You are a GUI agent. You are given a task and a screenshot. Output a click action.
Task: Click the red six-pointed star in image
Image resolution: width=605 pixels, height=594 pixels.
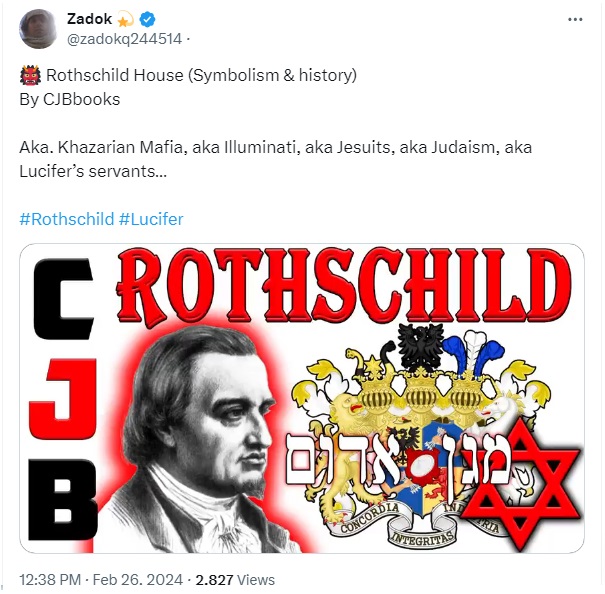[521, 484]
